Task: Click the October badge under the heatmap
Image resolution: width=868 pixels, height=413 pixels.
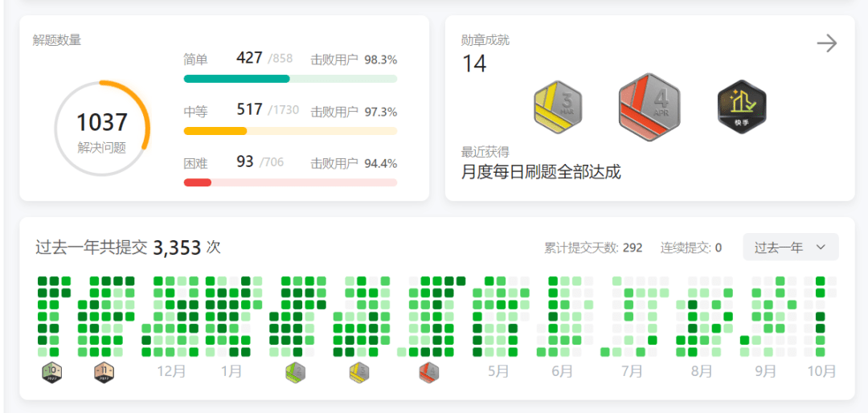Action: (51, 371)
